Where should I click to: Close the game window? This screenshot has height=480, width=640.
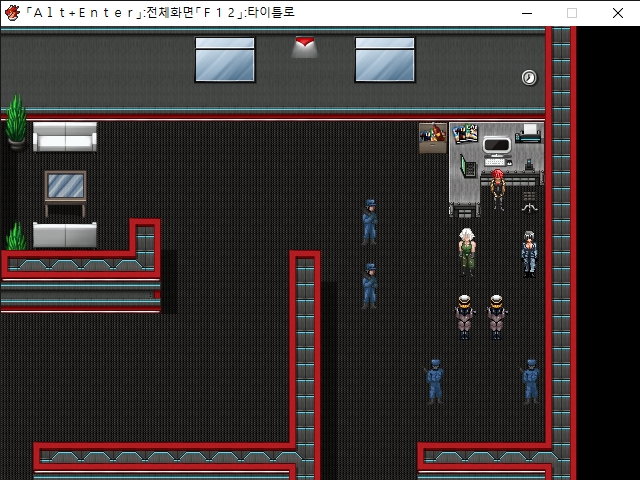point(618,13)
